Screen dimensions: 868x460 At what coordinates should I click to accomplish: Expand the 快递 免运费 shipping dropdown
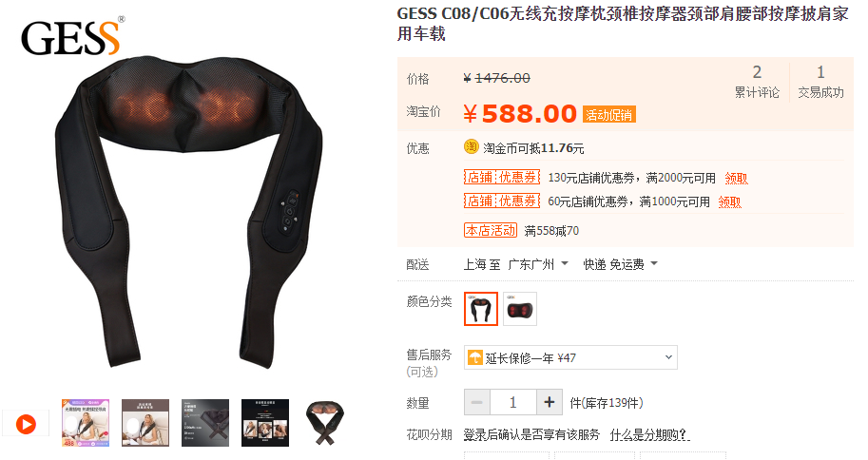(621, 264)
